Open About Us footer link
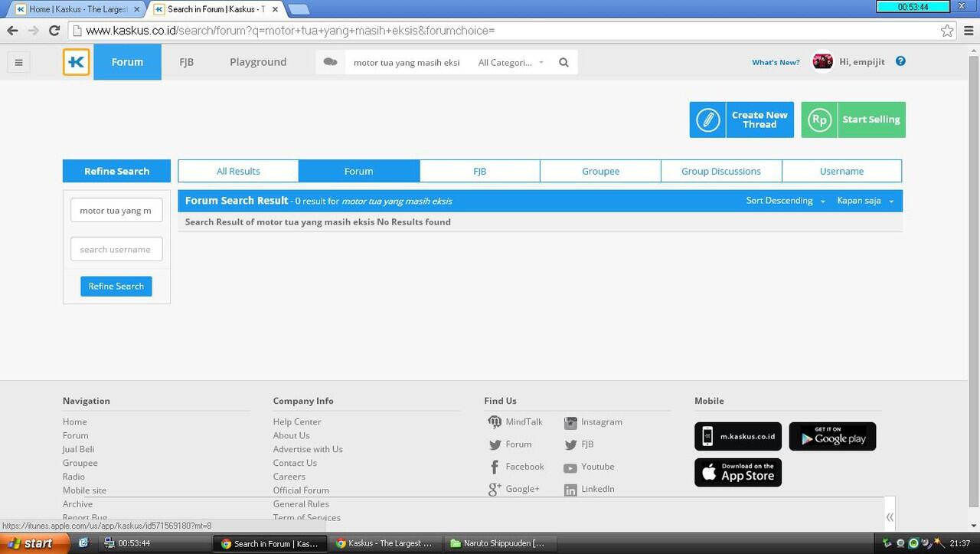 291,435
